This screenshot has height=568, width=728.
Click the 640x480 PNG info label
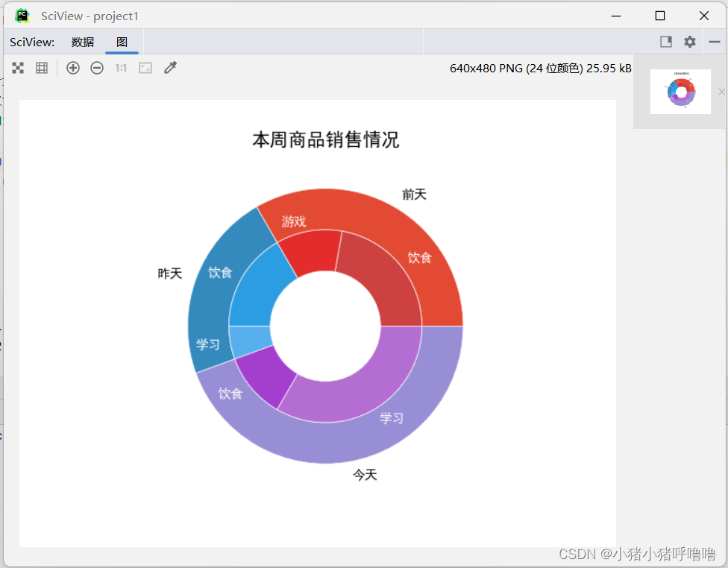click(x=539, y=68)
